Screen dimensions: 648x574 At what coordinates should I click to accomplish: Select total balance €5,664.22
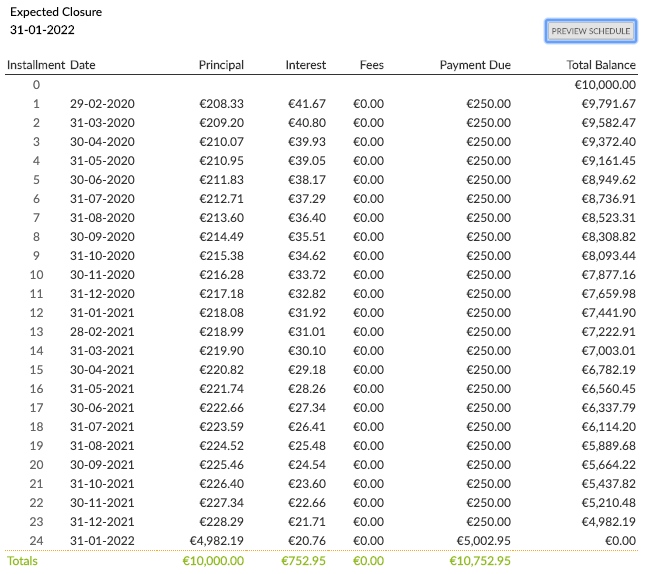click(x=608, y=465)
